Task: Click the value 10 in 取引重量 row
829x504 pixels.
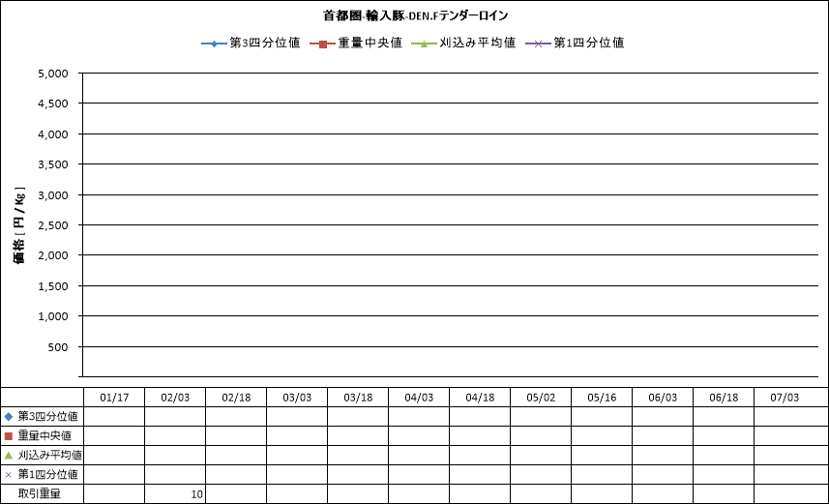Action: pyautogui.click(x=196, y=494)
